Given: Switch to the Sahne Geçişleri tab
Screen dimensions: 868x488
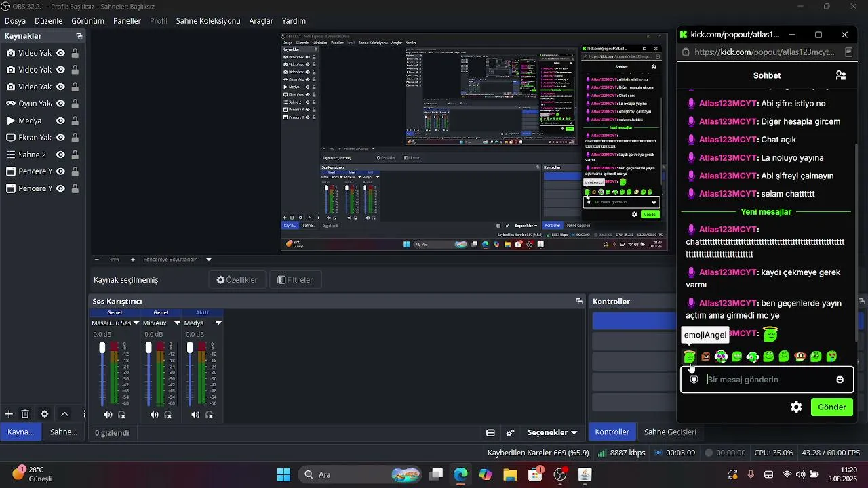Looking at the screenshot, I should pyautogui.click(x=670, y=432).
